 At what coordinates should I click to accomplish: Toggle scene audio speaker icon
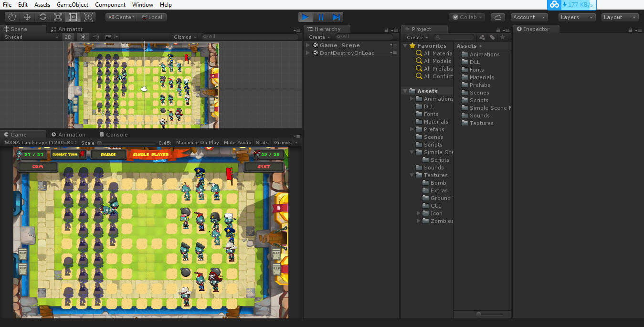95,37
